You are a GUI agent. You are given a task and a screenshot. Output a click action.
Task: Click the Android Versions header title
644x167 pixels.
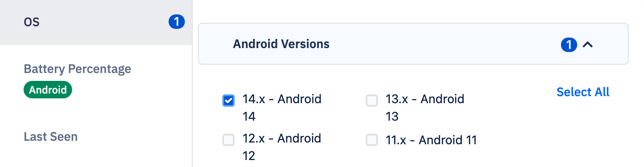(x=281, y=44)
